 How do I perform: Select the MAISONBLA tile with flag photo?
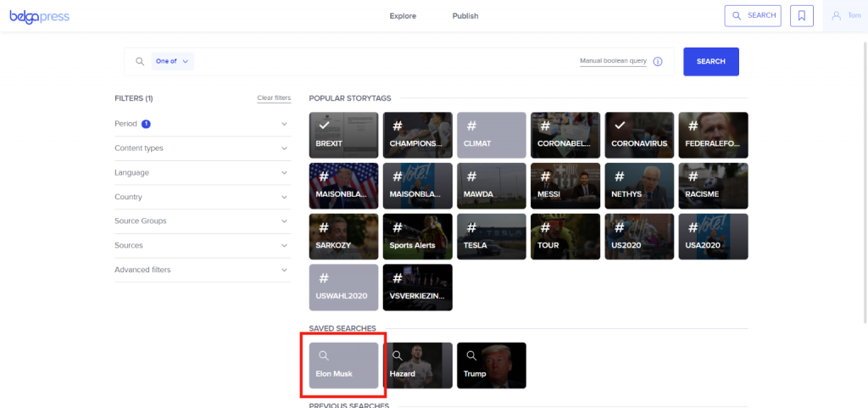pos(344,186)
